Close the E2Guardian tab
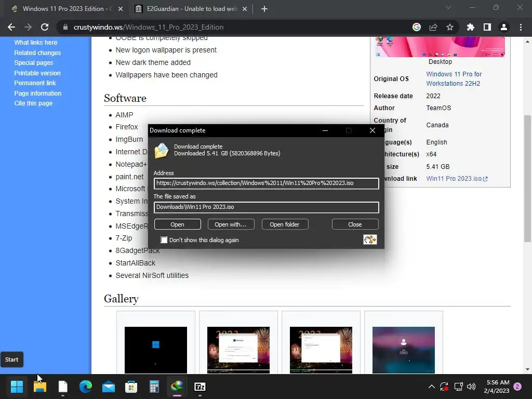532x399 pixels. click(x=245, y=9)
